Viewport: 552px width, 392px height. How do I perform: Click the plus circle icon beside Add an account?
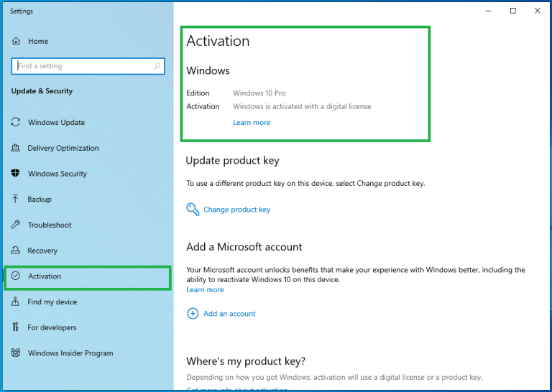(x=193, y=313)
